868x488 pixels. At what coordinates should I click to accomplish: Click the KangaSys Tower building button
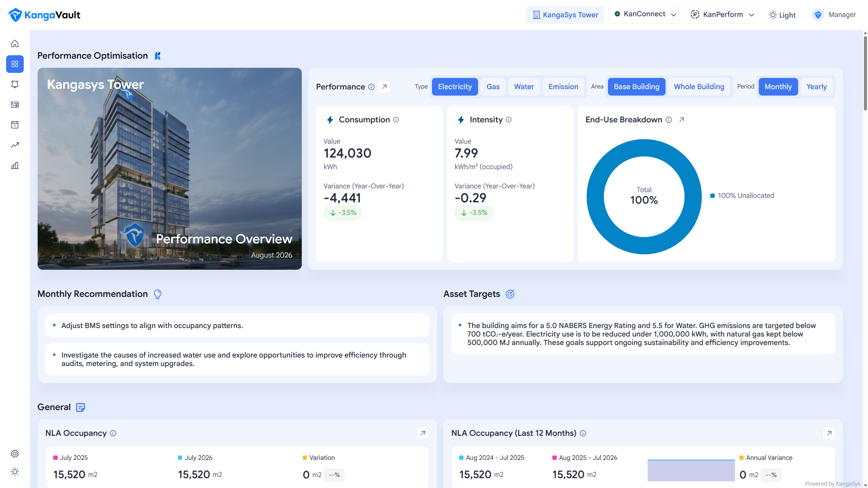tap(565, 15)
